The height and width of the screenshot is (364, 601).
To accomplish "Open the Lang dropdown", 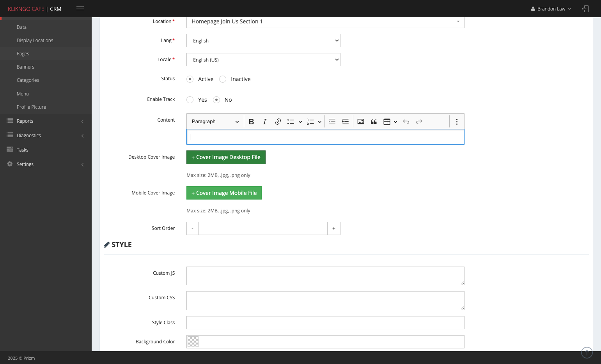I will (263, 41).
